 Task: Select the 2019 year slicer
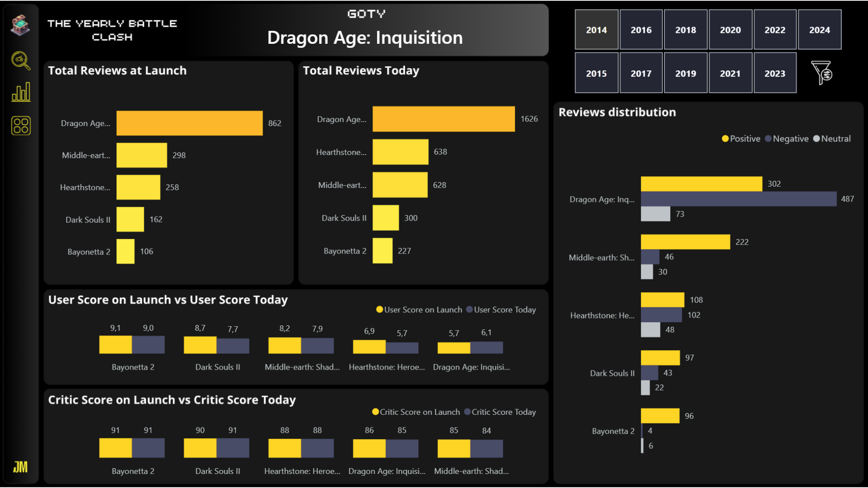tap(685, 73)
